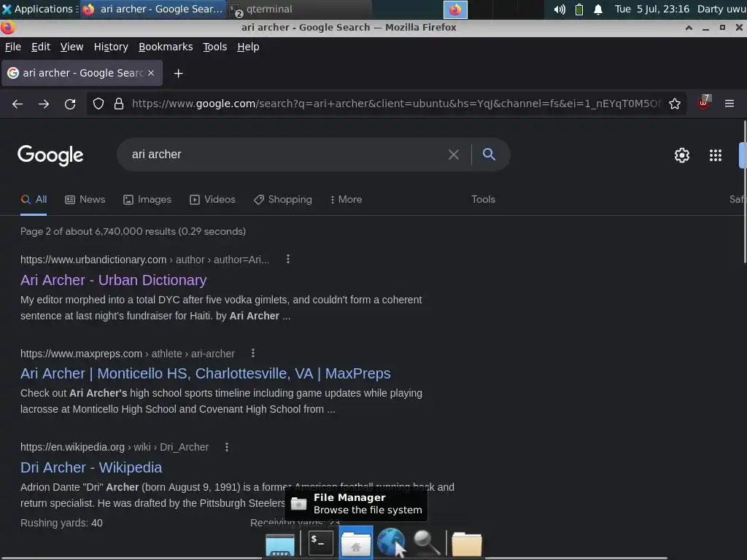
Task: Launch web browser globe in dock
Action: point(391,542)
